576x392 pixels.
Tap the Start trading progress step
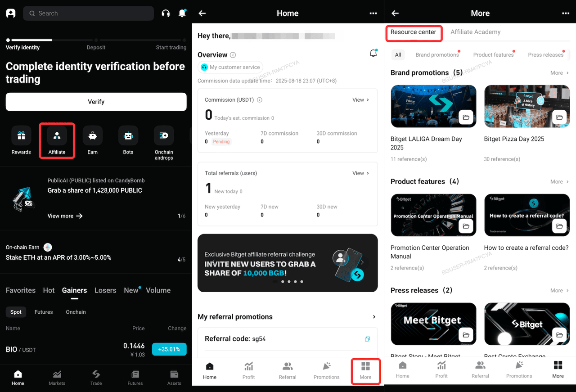[x=171, y=47]
